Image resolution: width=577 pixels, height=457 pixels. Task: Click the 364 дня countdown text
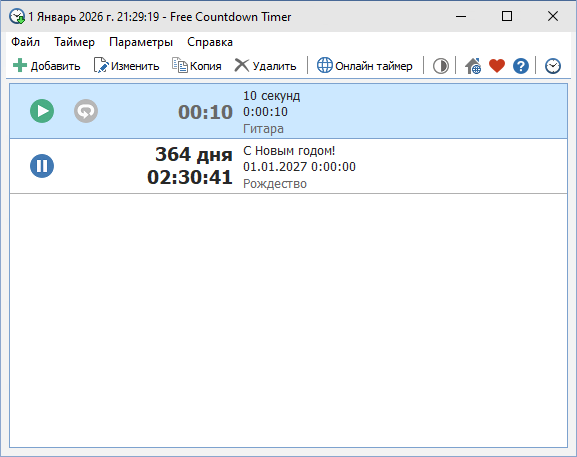[x=194, y=155]
